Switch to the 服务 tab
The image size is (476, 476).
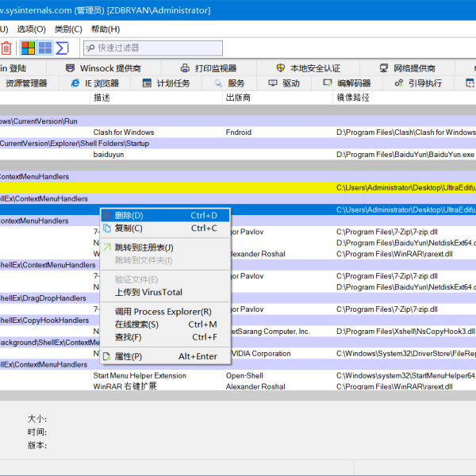(x=229, y=83)
